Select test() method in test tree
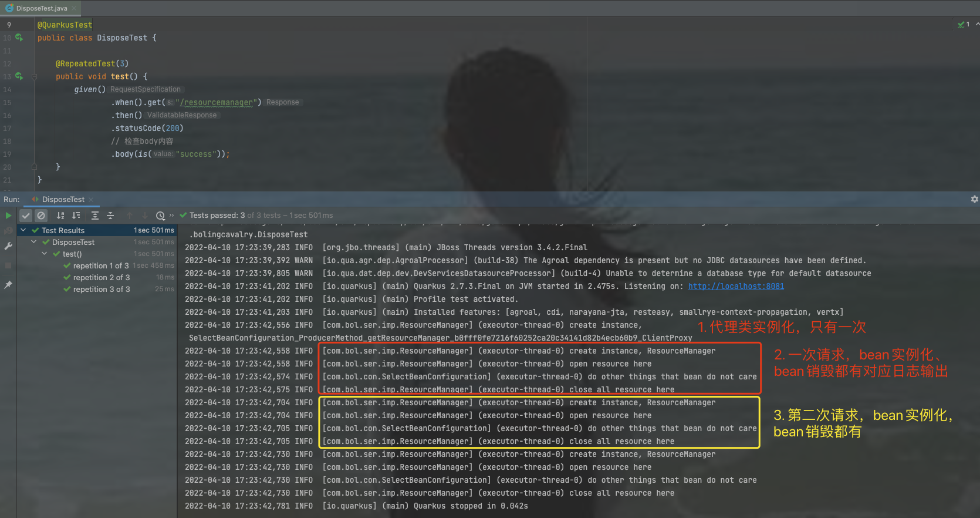The image size is (980, 518). (72, 254)
